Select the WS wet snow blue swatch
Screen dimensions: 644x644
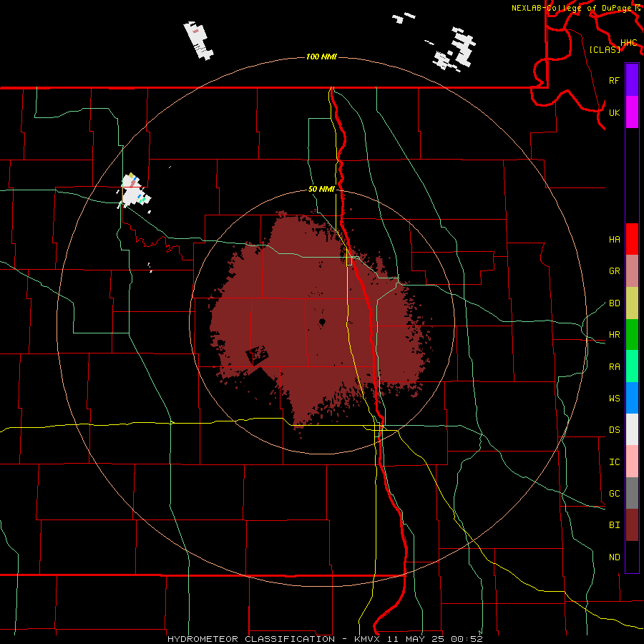coord(632,398)
